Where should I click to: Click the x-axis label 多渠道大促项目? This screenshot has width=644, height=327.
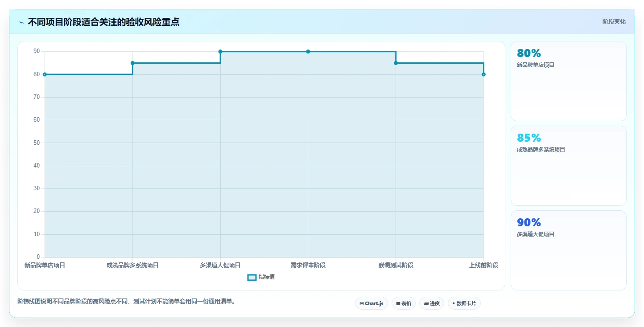(x=220, y=265)
